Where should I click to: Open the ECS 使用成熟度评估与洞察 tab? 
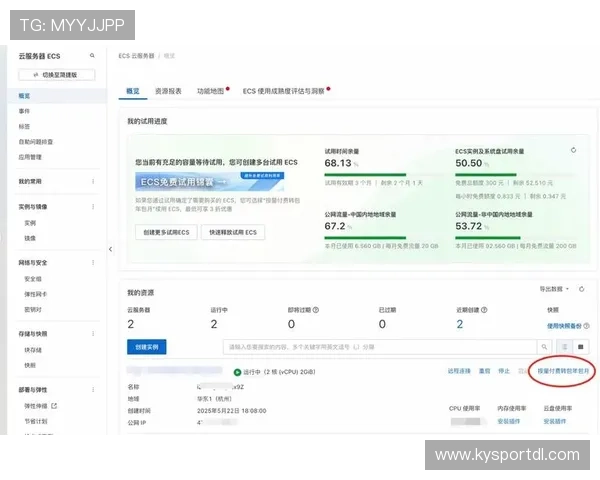coord(284,91)
